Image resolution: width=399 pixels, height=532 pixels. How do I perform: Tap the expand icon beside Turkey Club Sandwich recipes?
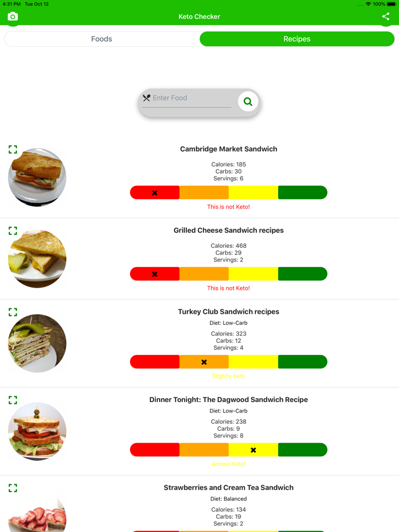13,312
